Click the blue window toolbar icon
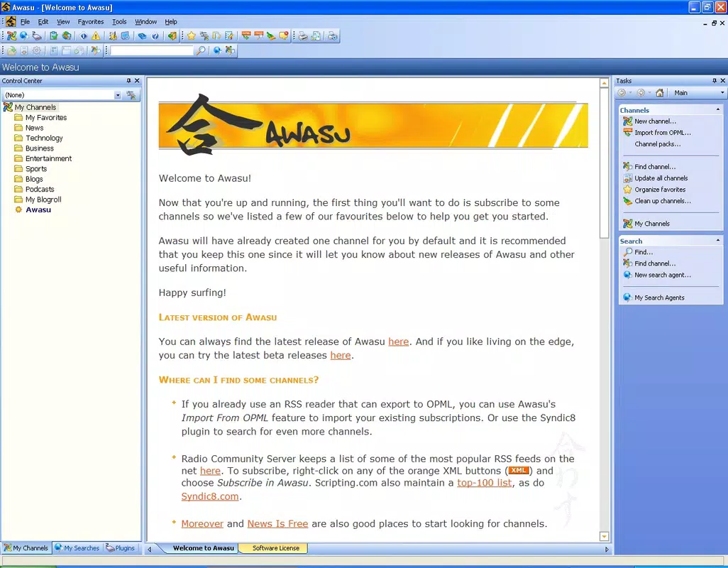Viewport: 728px width, 568px height. pyautogui.click(x=126, y=35)
